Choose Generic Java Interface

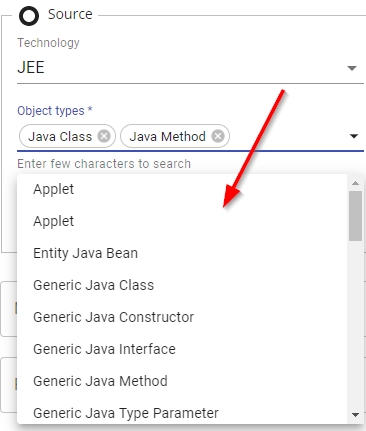182,349
